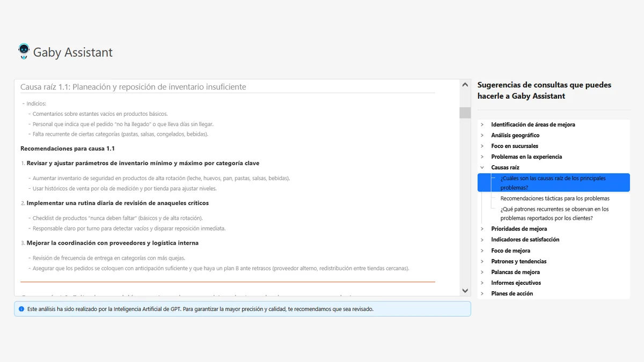Click the Revisar y ajustar parámetros de inventario heading
The height and width of the screenshot is (362, 644).
(143, 163)
